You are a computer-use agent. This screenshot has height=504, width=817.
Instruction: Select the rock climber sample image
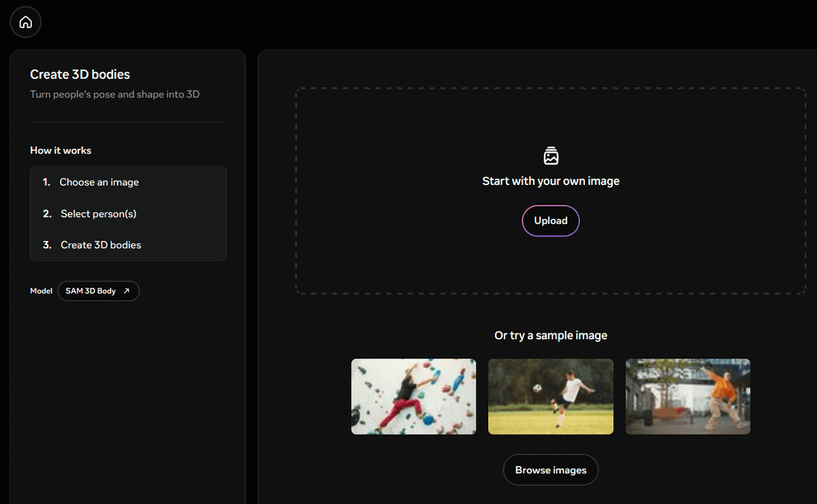(x=413, y=397)
